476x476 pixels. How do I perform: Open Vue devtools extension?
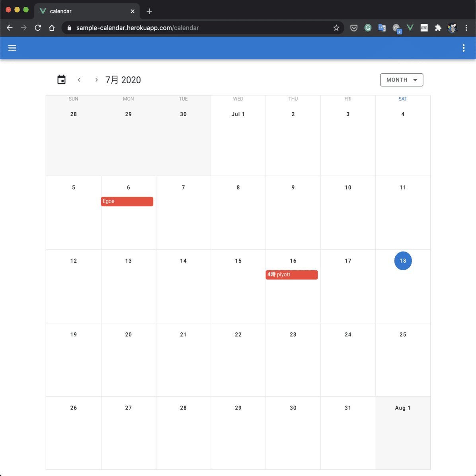pos(410,28)
